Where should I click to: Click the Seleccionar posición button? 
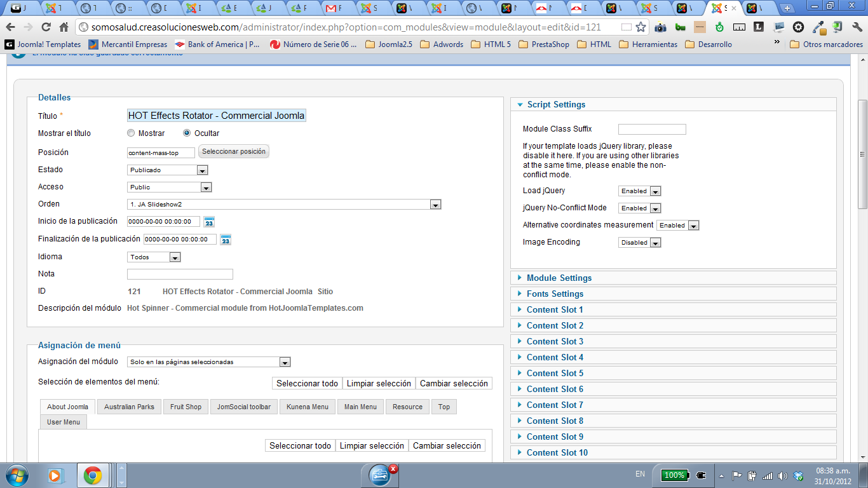(x=234, y=152)
